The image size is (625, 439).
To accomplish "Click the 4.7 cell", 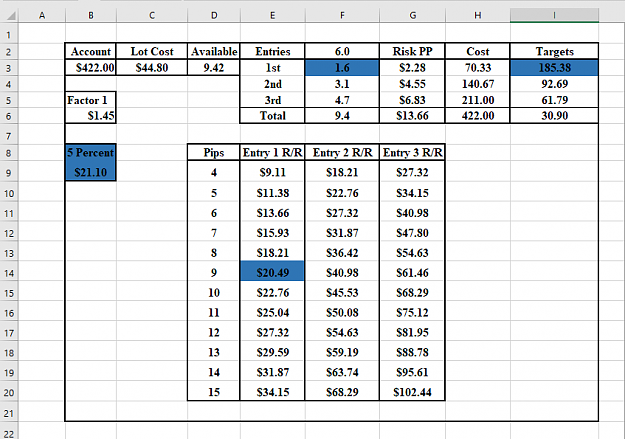I will 342,100.
